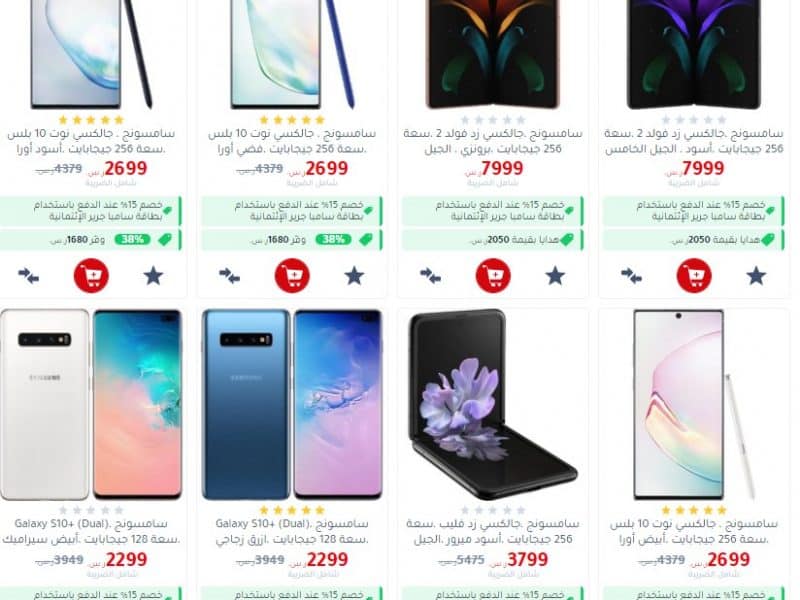Open blue Galaxy S10+ (Dual) title link

[292, 531]
